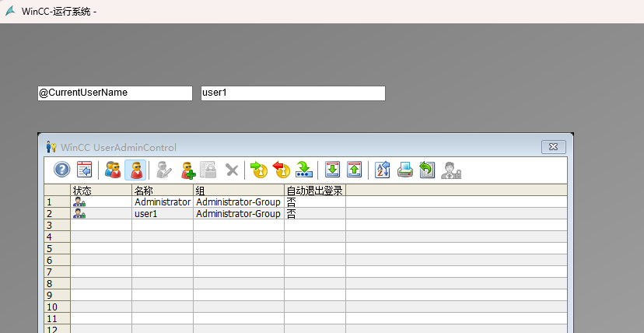Open the help icon in UserAdminControl toolbar
This screenshot has width=644, height=333.
pos(62,170)
